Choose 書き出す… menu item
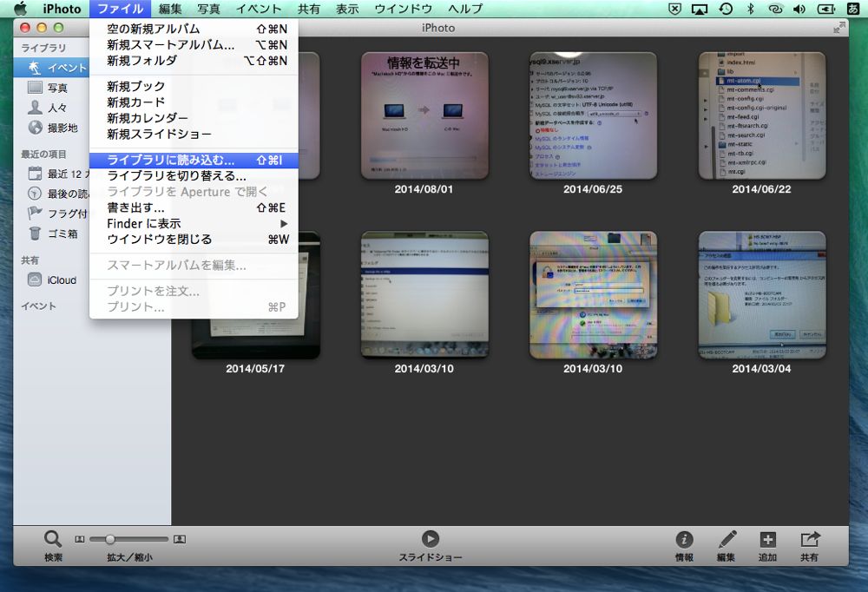868x592 pixels. 194,207
